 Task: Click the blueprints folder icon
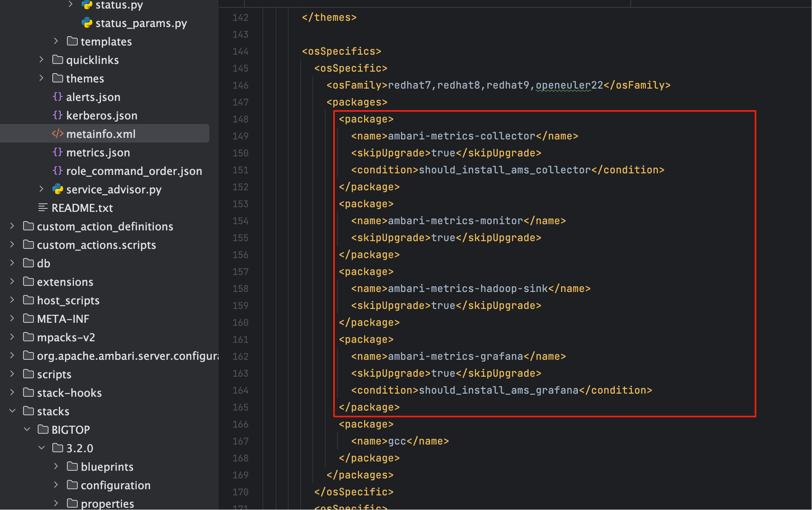click(72, 466)
